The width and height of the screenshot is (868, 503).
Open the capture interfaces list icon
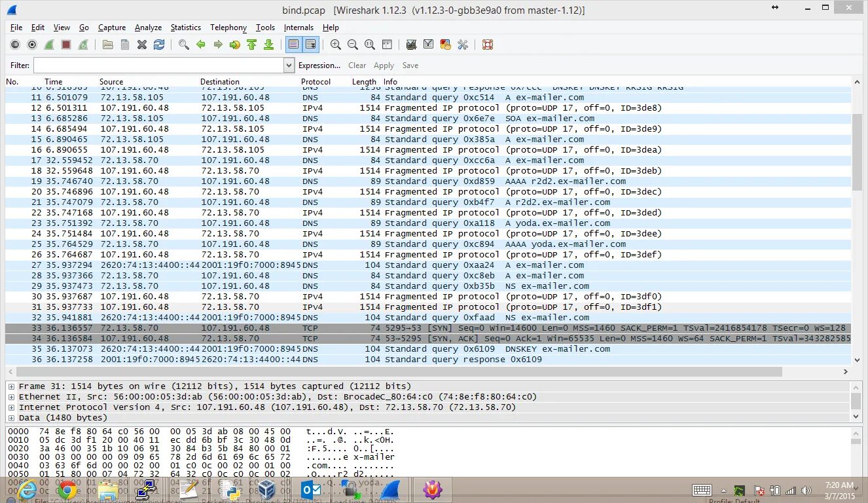(15, 45)
